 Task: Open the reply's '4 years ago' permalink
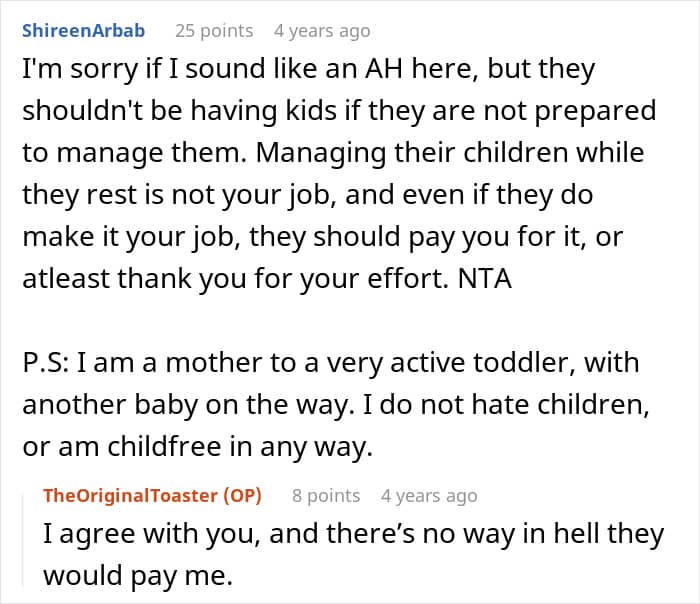pyautogui.click(x=429, y=496)
